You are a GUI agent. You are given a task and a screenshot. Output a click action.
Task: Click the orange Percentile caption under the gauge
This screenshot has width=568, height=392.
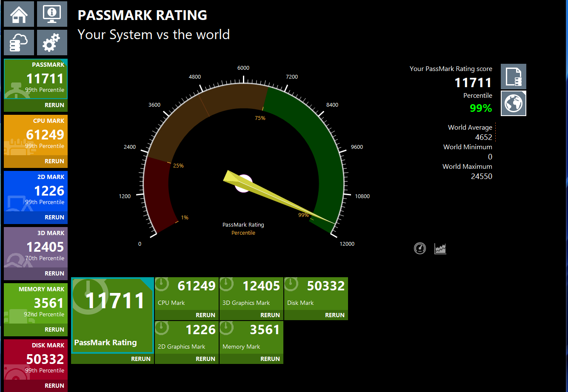[x=243, y=233]
